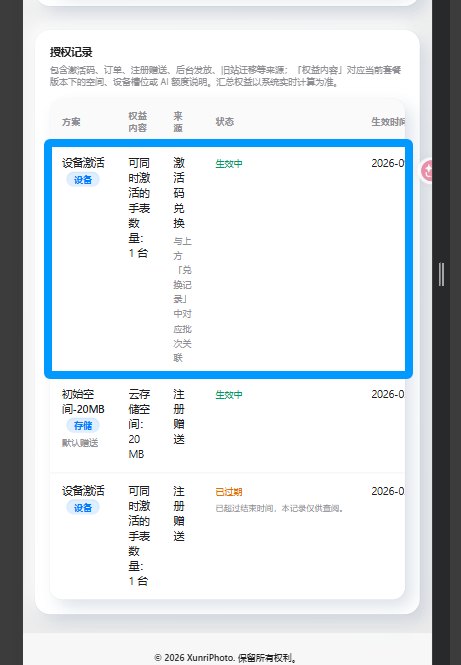Screen dimensions: 461x665
Task: Select 设备激活 in the 激活码兑换 row
Action: 83,163
